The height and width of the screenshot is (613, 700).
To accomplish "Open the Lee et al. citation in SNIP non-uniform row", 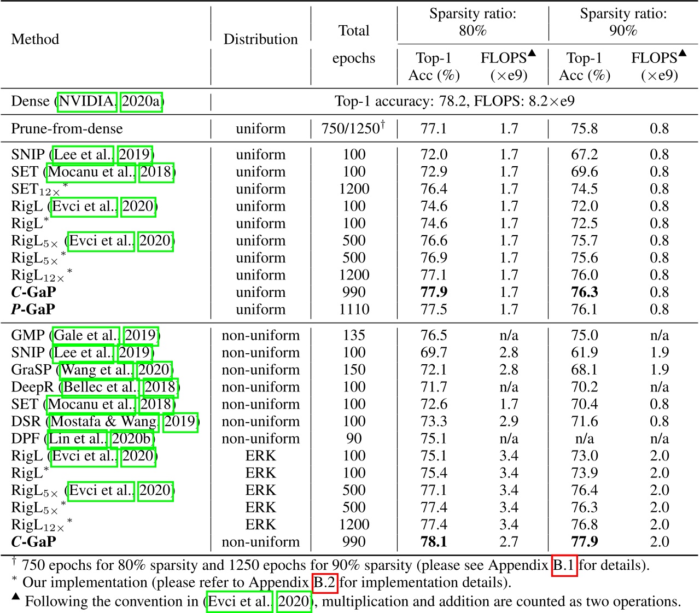I will pyautogui.click(x=83, y=353).
